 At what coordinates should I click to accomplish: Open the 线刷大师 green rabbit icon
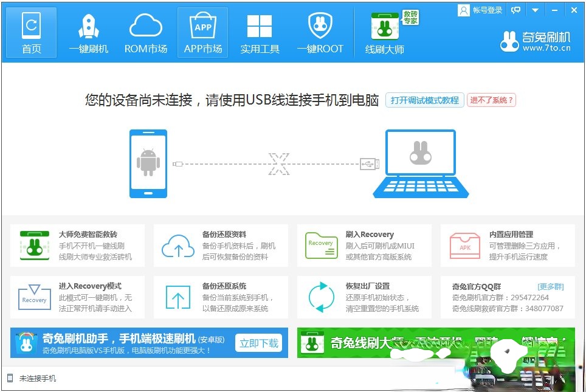pos(385,26)
